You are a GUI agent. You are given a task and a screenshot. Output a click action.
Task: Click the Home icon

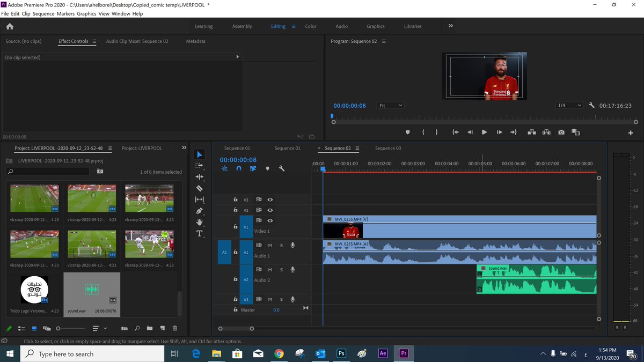[10, 26]
